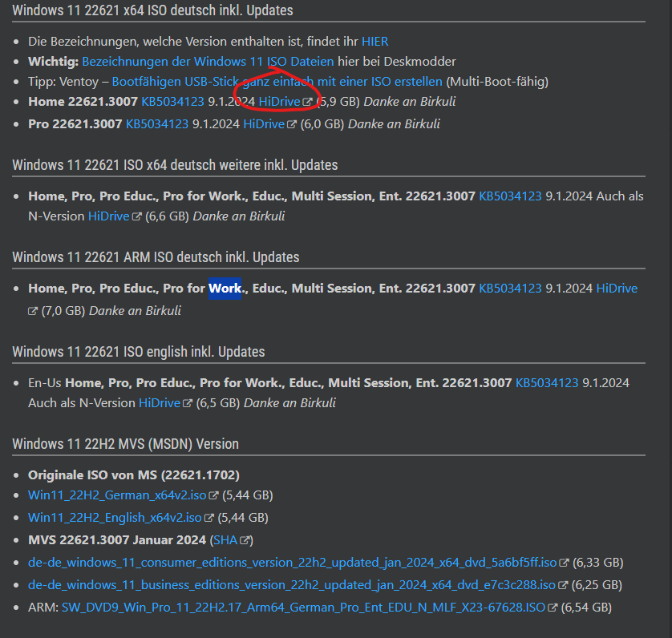Click heading Windows 11 22H2 MVS (MSDN) Version
Image resolution: width=672 pixels, height=638 pixels.
coord(126,444)
